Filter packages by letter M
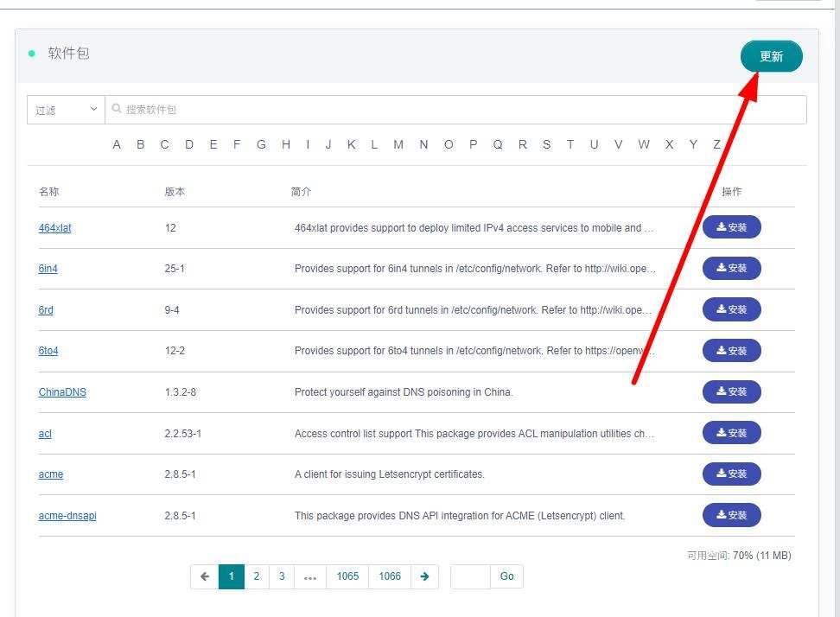 point(398,144)
